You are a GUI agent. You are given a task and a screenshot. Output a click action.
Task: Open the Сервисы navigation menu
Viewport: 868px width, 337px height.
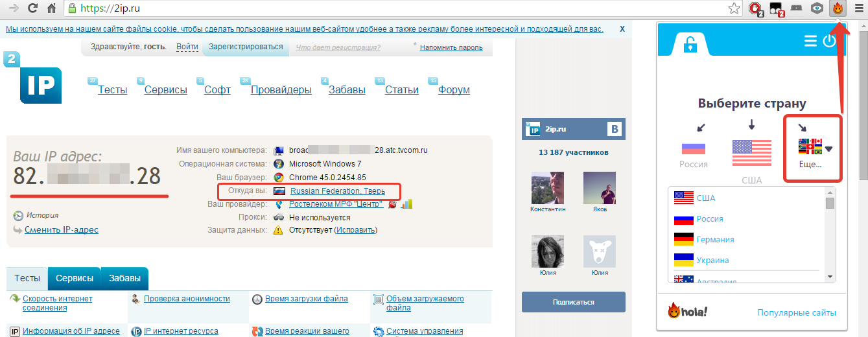166,90
